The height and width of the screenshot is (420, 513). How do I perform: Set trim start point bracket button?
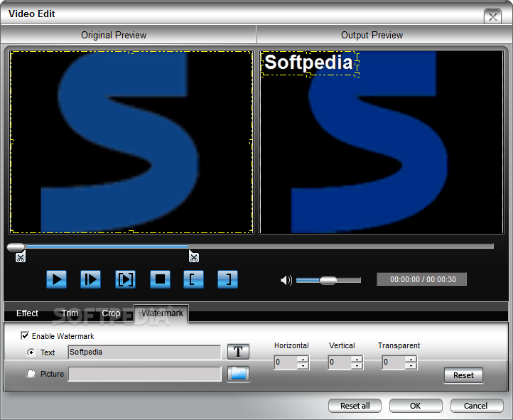194,279
